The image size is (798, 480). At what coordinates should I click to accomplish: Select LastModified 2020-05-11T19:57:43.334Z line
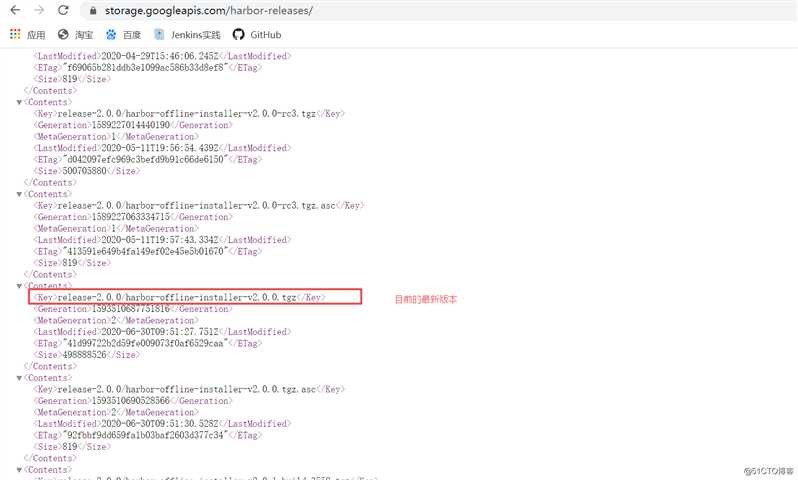coord(162,240)
